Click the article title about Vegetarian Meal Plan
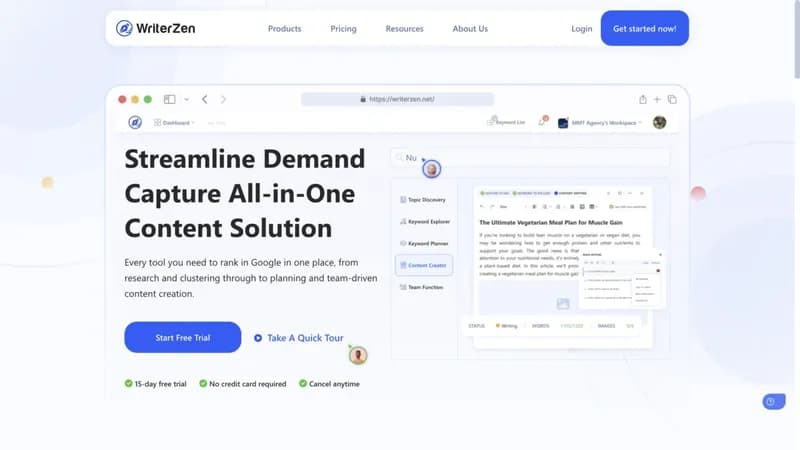The width and height of the screenshot is (800, 450). pos(551,222)
